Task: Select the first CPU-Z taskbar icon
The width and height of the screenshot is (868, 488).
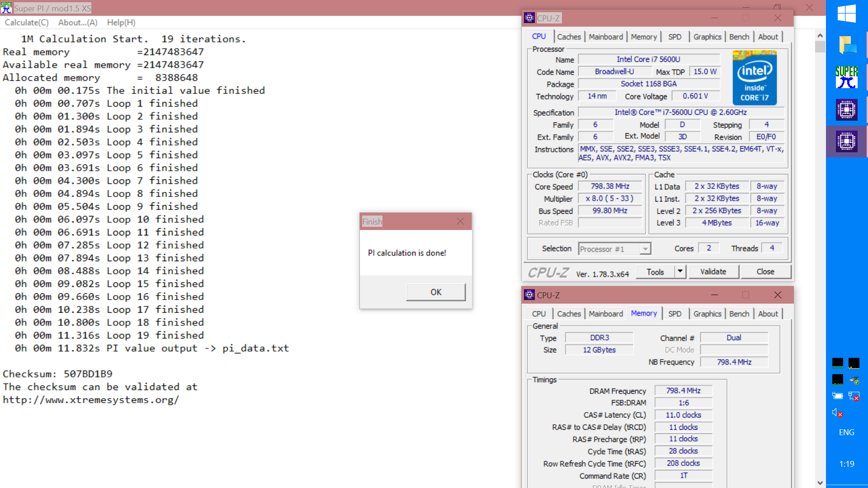Action: pos(846,110)
